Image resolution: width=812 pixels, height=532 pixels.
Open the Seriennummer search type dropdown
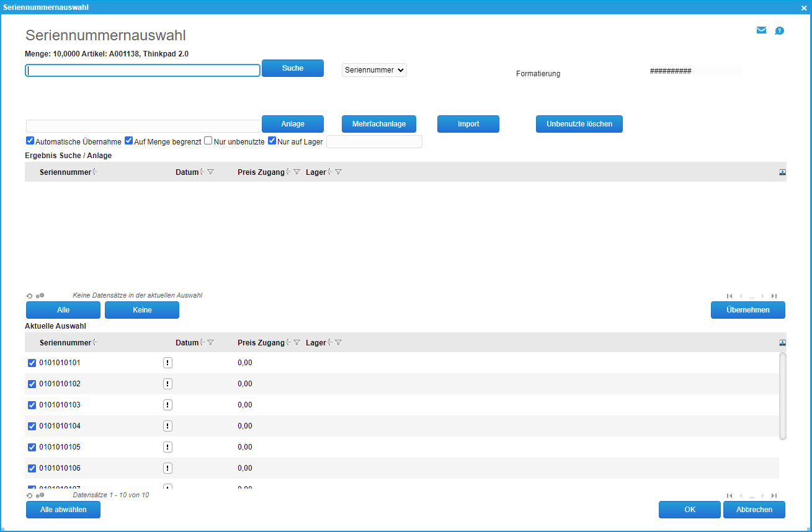click(x=374, y=70)
